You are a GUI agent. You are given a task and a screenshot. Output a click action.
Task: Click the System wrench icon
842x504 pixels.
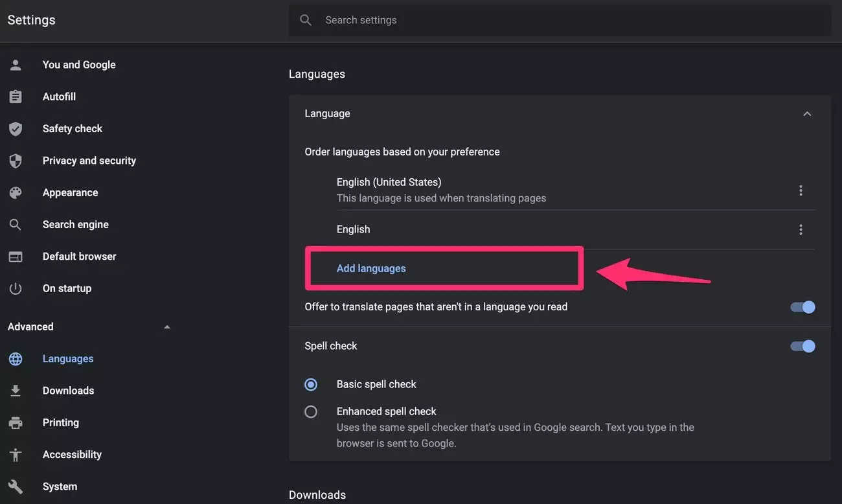pyautogui.click(x=16, y=487)
